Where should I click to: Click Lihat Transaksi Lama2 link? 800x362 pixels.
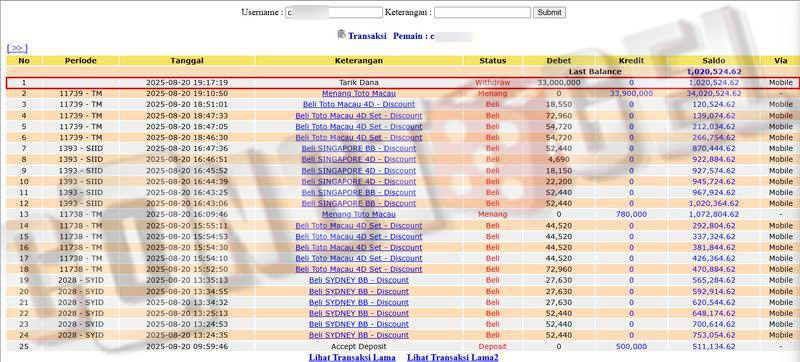[x=453, y=357]
